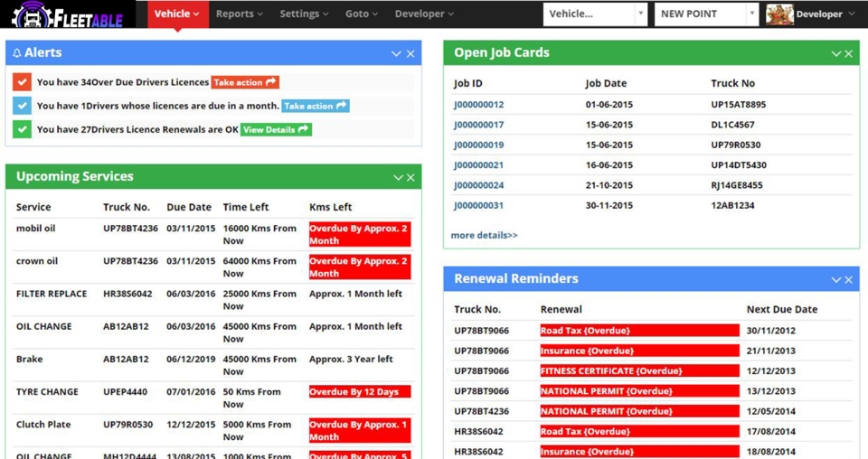This screenshot has height=459, width=868.
Task: Click the blue check icon for licences due
Action: point(22,106)
